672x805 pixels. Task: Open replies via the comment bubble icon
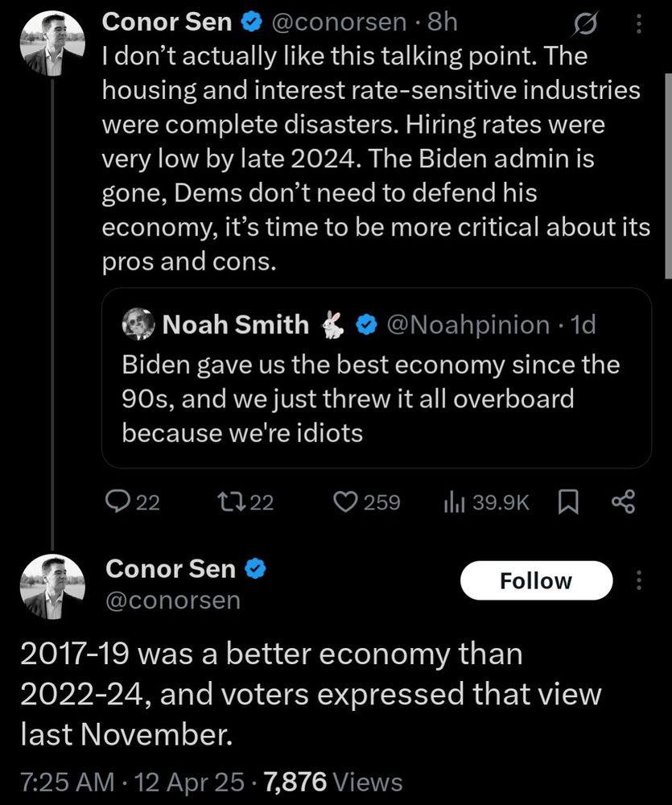(x=117, y=502)
